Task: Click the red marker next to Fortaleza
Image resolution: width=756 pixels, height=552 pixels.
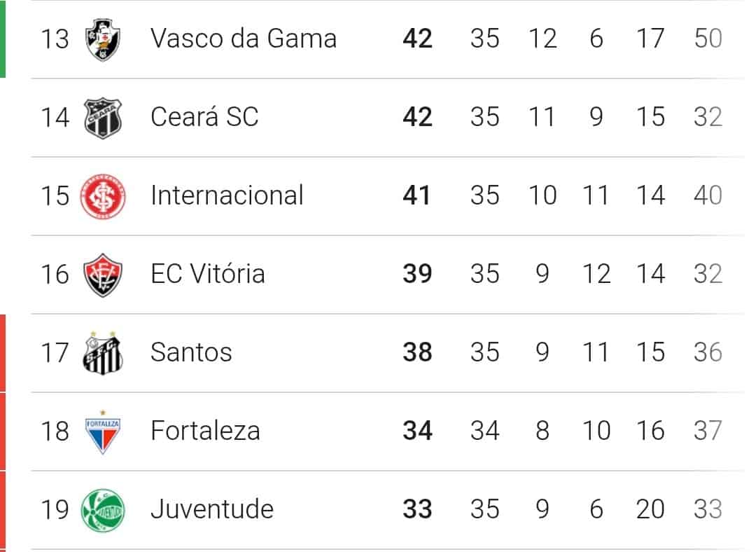Action: pyautogui.click(x=3, y=431)
